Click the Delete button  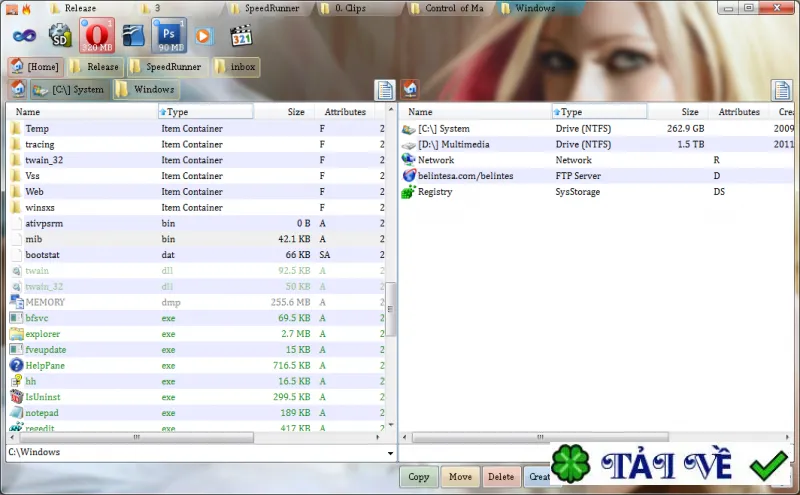pyautogui.click(x=501, y=477)
